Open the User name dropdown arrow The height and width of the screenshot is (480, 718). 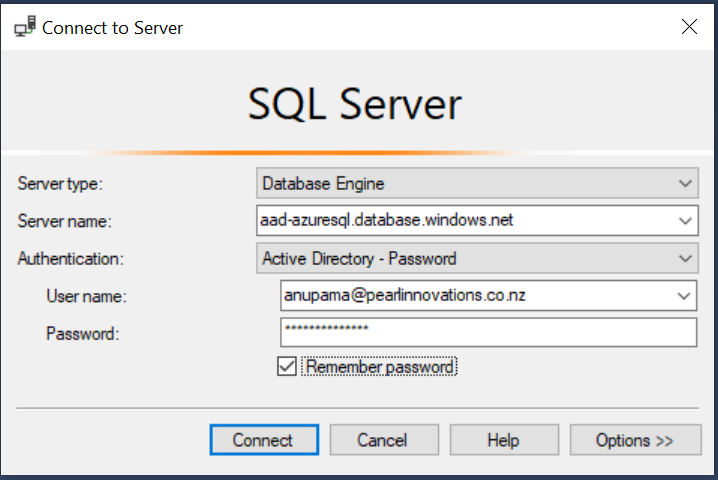tap(685, 295)
